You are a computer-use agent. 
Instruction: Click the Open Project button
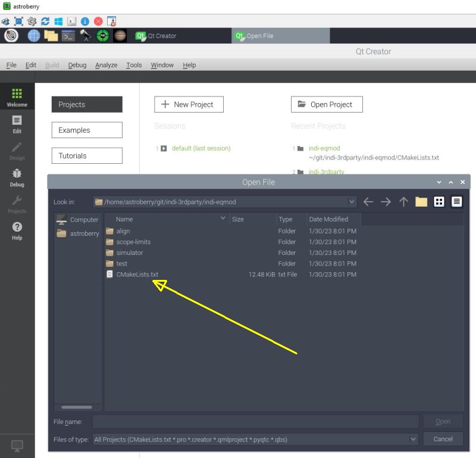pyautogui.click(x=327, y=105)
